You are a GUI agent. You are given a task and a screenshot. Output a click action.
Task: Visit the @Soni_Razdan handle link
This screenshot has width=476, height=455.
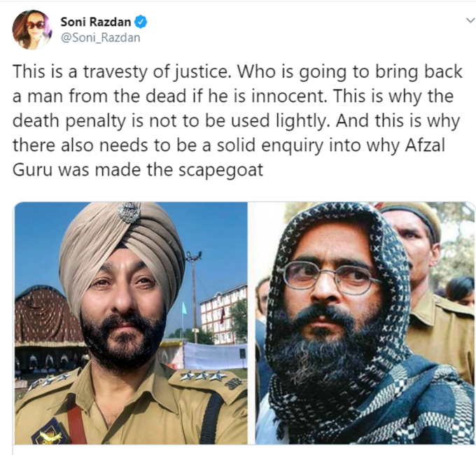[x=101, y=38]
